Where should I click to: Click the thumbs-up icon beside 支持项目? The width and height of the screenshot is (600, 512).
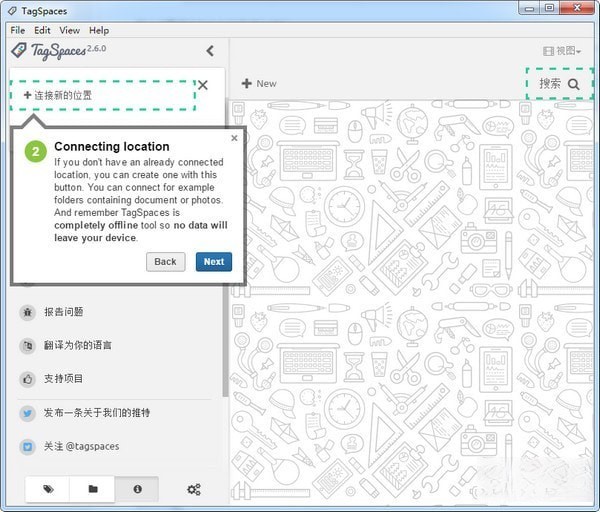(x=28, y=379)
